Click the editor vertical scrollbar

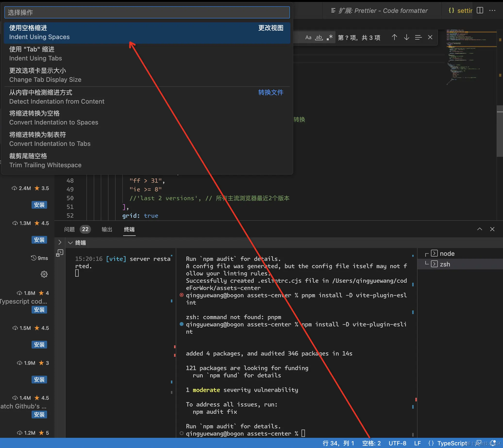click(x=500, y=131)
